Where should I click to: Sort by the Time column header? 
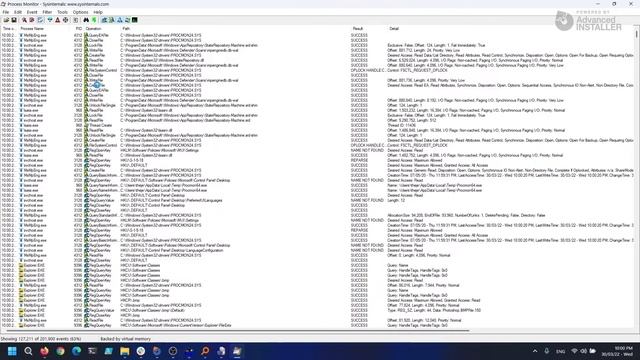[9, 29]
